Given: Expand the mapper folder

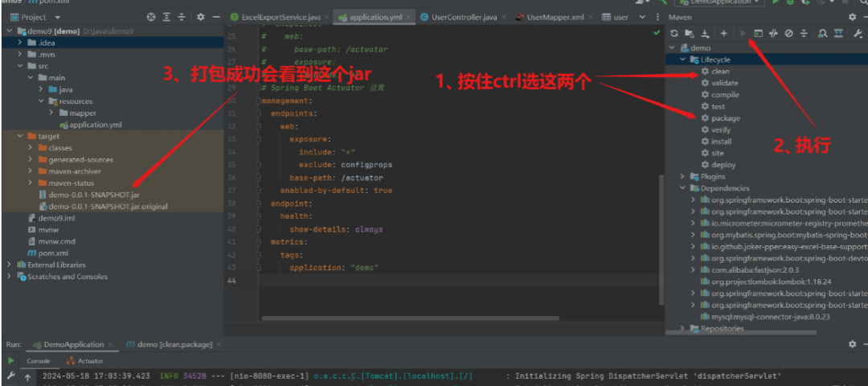Looking at the screenshot, I should pos(51,113).
